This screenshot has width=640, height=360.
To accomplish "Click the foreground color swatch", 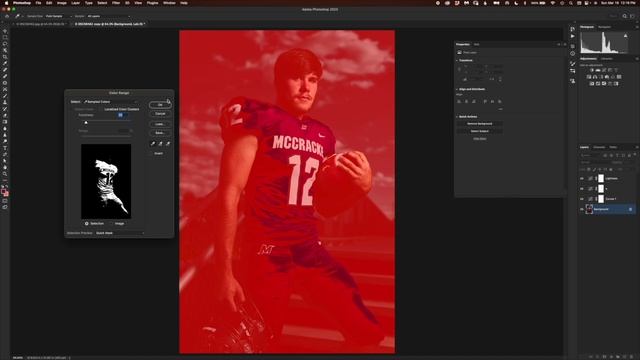I will 4,191.
